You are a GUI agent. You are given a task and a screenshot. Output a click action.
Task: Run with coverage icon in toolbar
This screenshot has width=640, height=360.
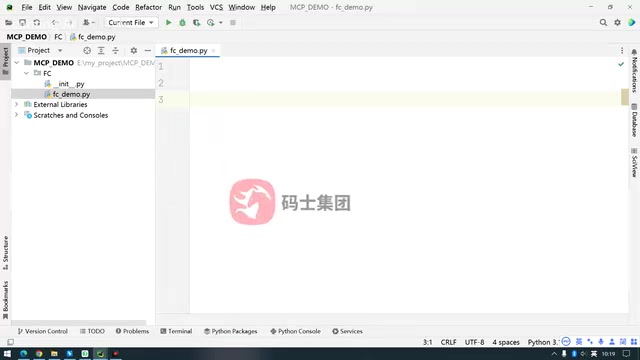click(x=196, y=22)
